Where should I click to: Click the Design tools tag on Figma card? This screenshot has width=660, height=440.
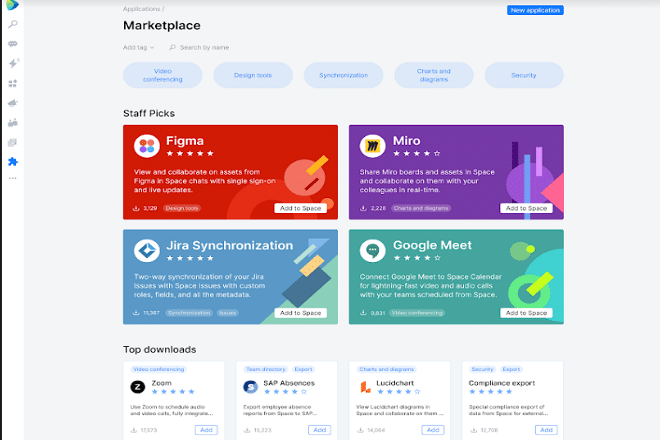pos(182,208)
